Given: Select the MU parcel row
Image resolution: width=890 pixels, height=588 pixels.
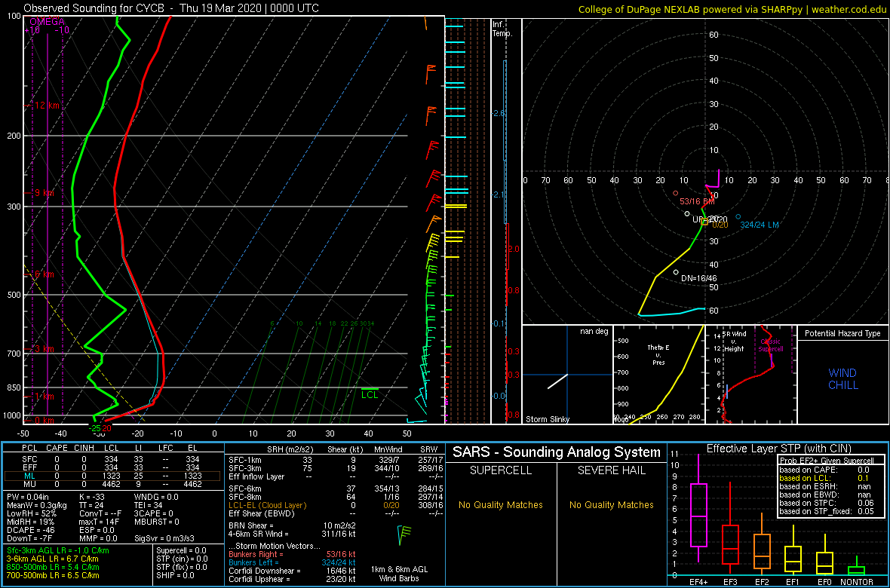Looking at the screenshot, I should [113, 485].
